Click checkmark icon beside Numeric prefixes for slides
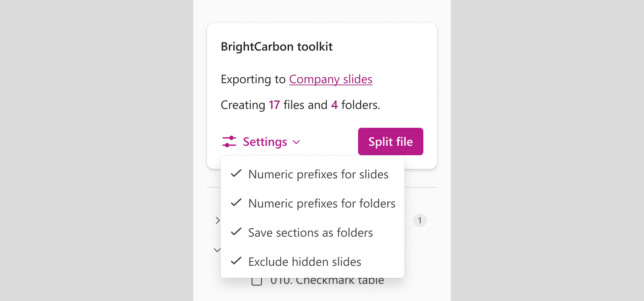 coord(236,174)
